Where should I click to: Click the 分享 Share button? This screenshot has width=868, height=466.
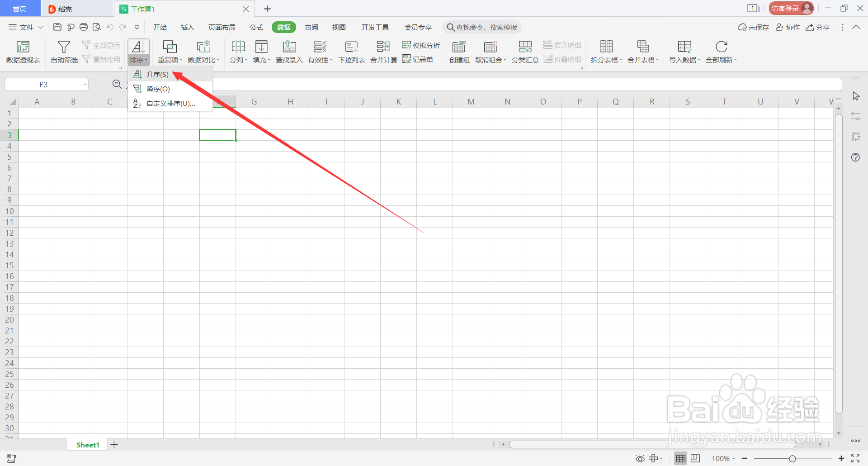pos(818,27)
